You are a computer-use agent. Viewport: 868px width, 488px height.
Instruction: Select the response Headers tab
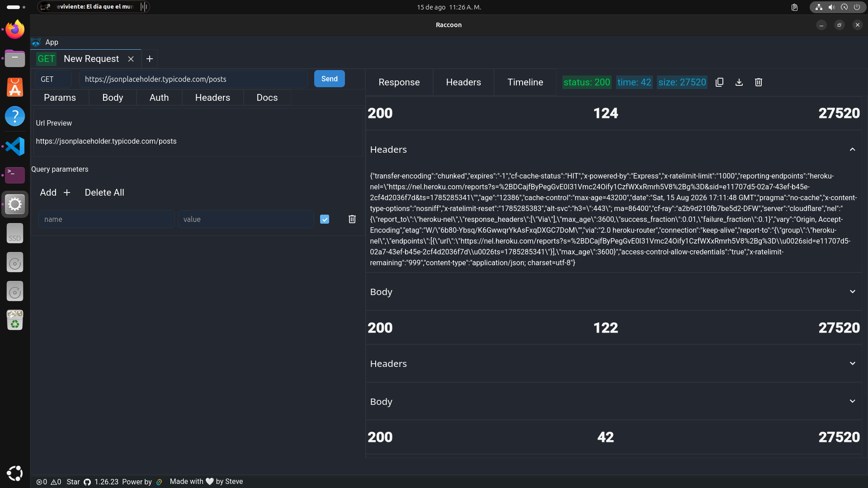(x=463, y=82)
